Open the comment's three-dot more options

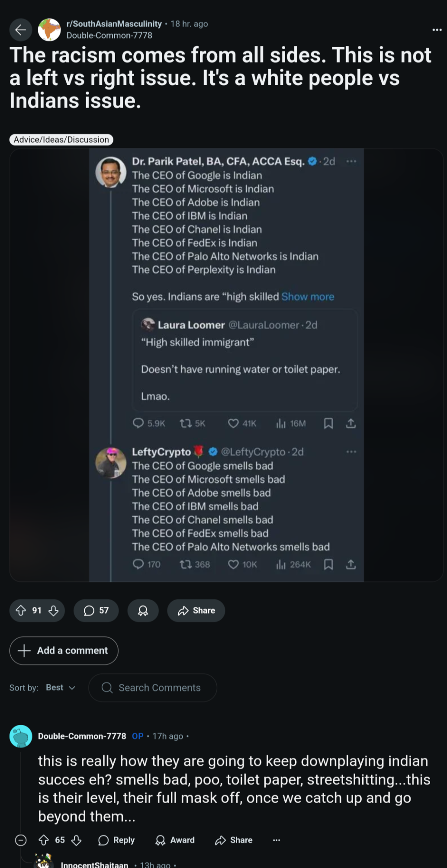(277, 840)
